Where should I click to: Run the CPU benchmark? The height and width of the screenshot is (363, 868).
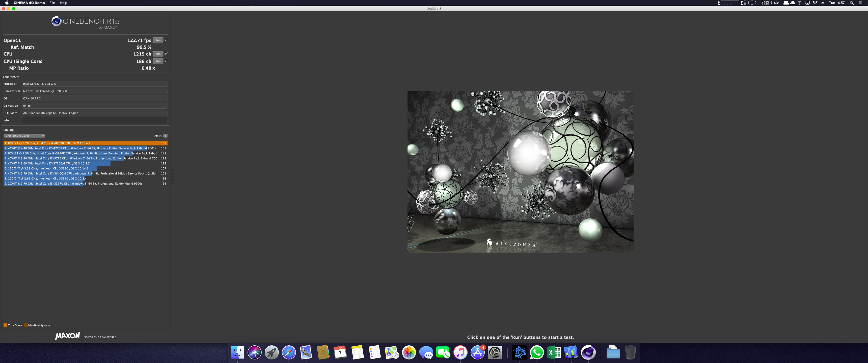158,54
